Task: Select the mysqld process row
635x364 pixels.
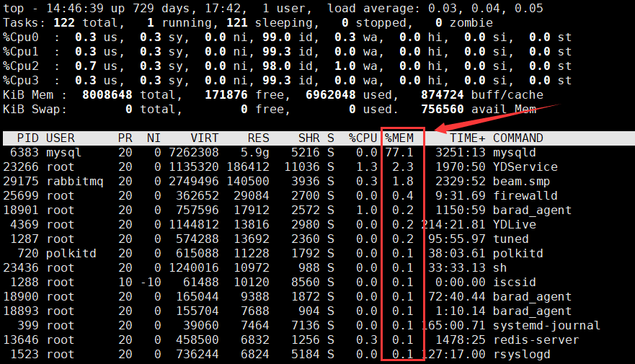Action: tap(514, 152)
